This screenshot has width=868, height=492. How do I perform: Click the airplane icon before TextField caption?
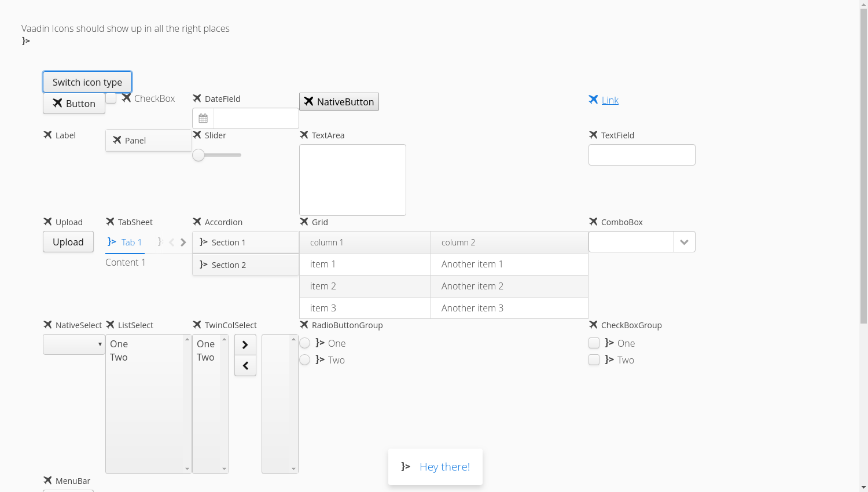coord(593,135)
